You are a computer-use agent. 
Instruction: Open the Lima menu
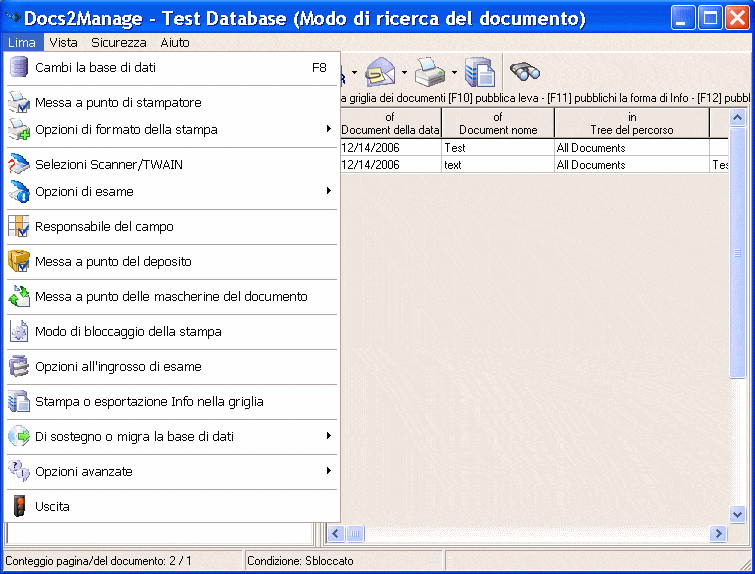pos(22,42)
